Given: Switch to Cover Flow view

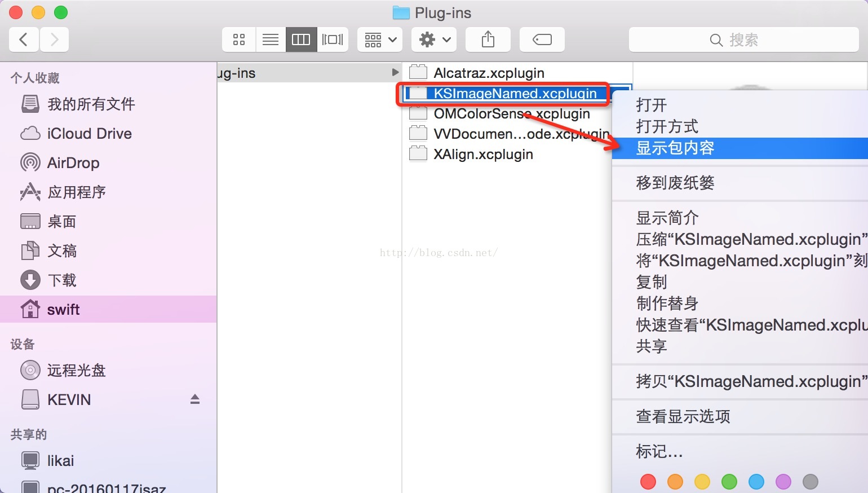Looking at the screenshot, I should pos(333,39).
